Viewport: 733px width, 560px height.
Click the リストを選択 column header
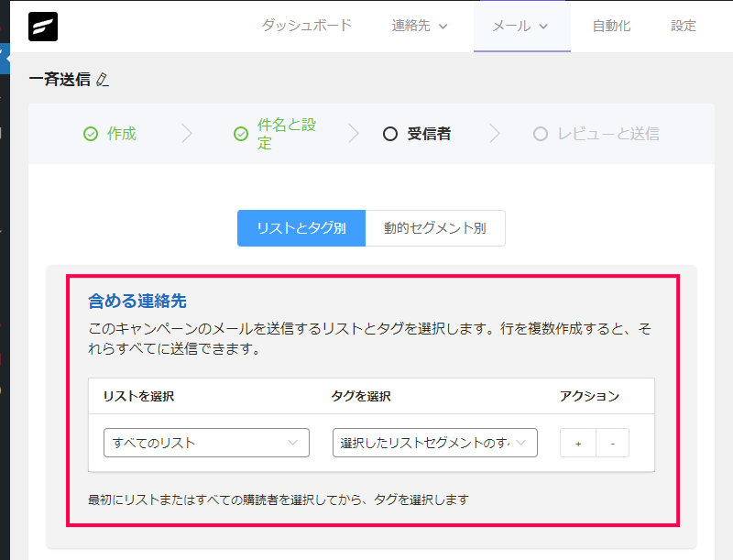(x=139, y=396)
